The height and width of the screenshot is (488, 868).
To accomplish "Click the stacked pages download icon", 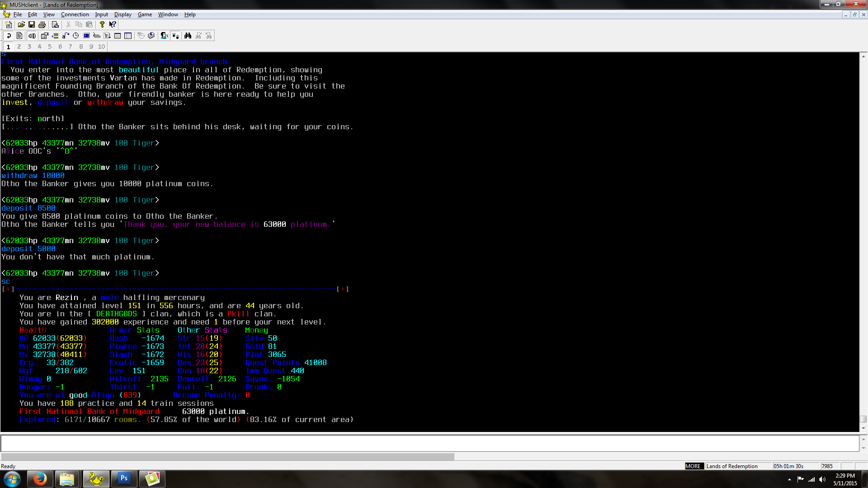I will click(x=151, y=36).
